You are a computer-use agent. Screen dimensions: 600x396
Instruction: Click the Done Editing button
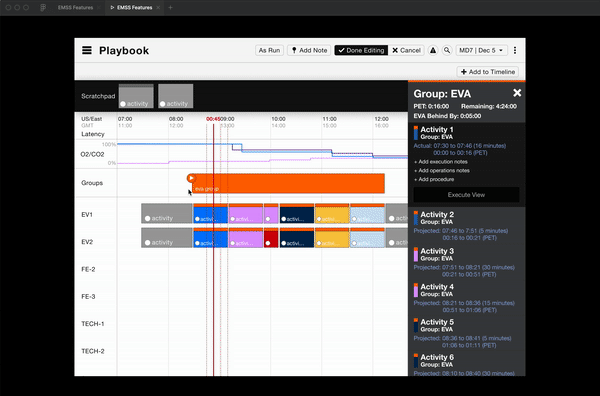click(361, 50)
